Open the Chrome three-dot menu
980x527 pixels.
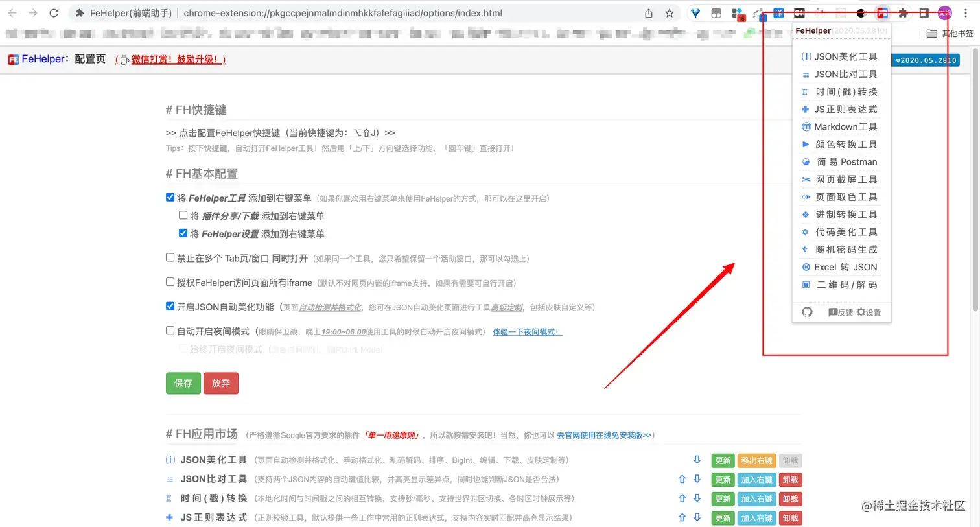tap(966, 13)
